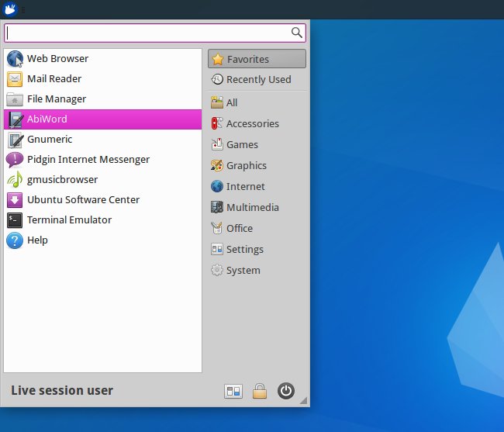
Task: Click the magnifier icon in search box
Action: [297, 33]
